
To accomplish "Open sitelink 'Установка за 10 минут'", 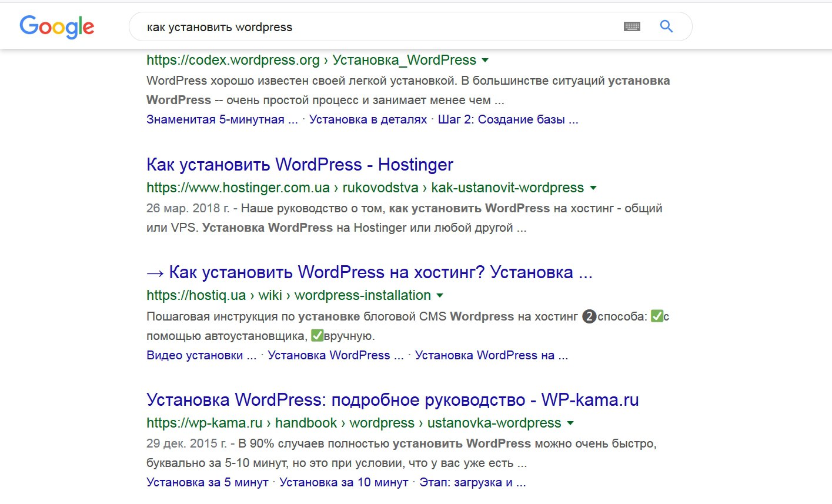I will coord(344,482).
